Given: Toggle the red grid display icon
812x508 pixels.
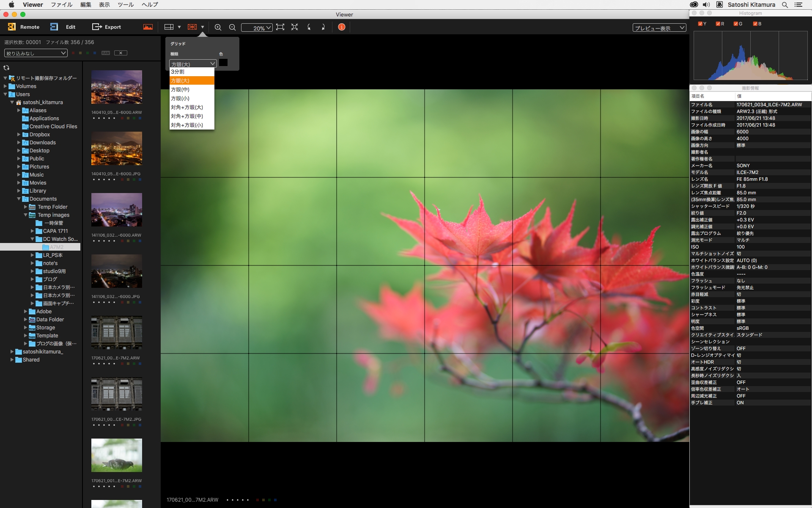Looking at the screenshot, I should [192, 27].
